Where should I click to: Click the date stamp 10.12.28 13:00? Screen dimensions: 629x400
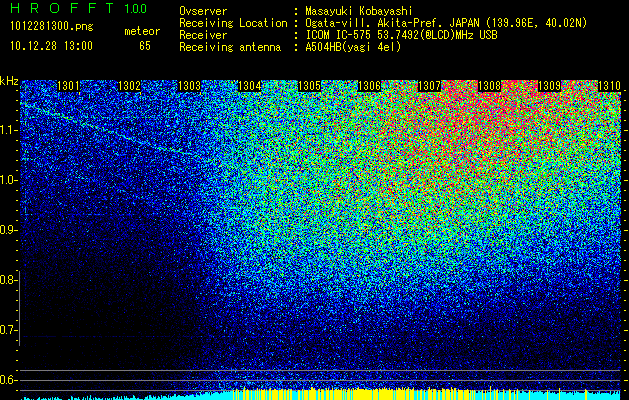(x=51, y=46)
